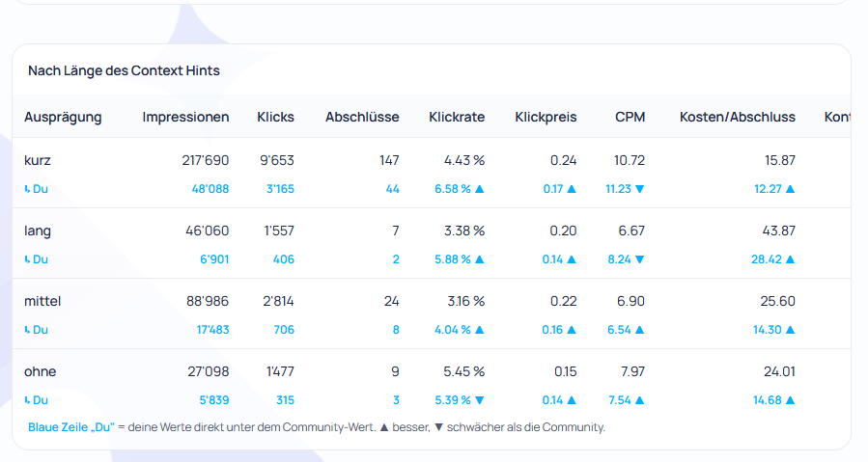Click the up arrow beside 6.54
Screen dimensions: 868x462
click(x=640, y=329)
